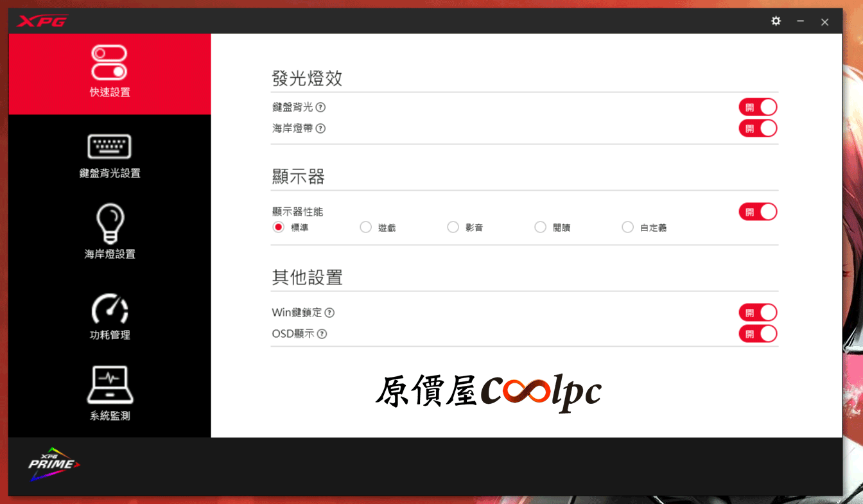The width and height of the screenshot is (863, 504).
Task: Switch off the OSD顯示 toggle
Action: [x=758, y=334]
